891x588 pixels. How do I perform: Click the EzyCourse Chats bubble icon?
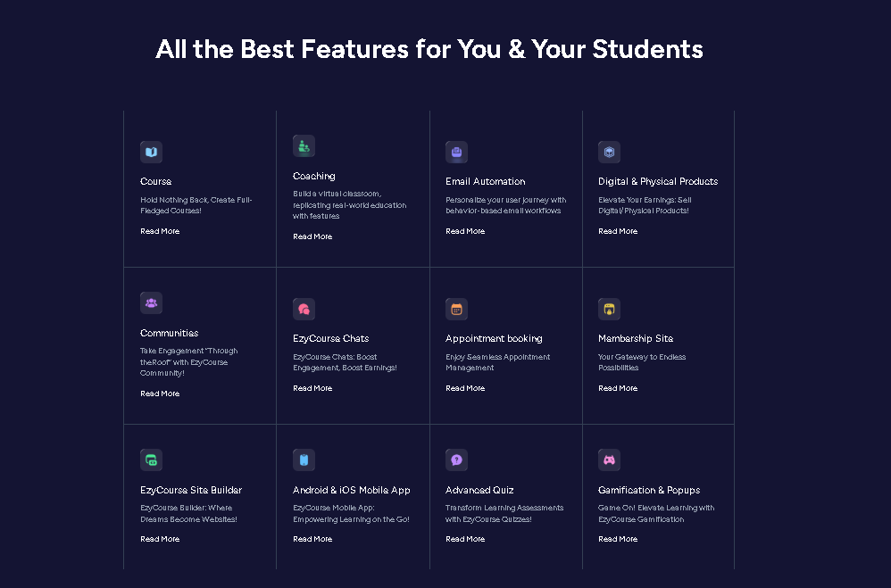304,309
